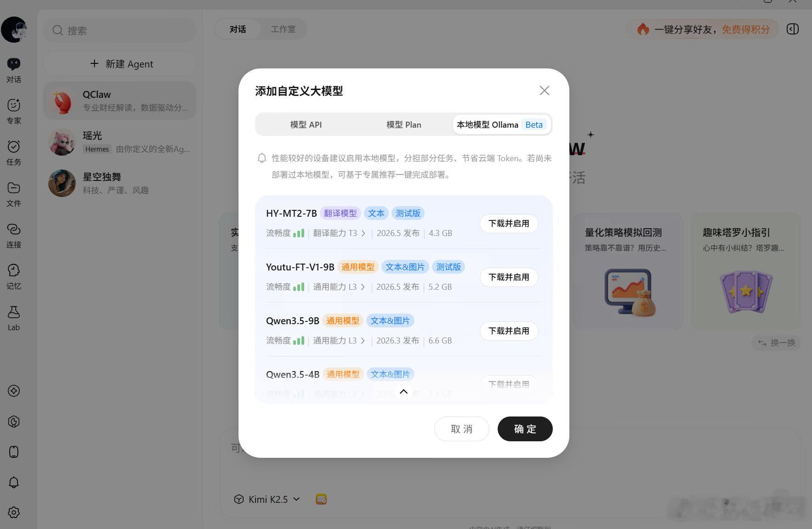This screenshot has height=529, width=812.
Task: Click the settings gear in the sidebar
Action: [14, 512]
